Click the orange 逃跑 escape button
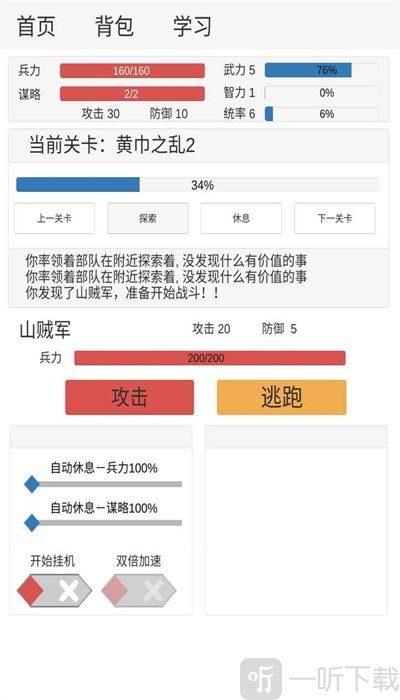This screenshot has width=400, height=700. [282, 397]
